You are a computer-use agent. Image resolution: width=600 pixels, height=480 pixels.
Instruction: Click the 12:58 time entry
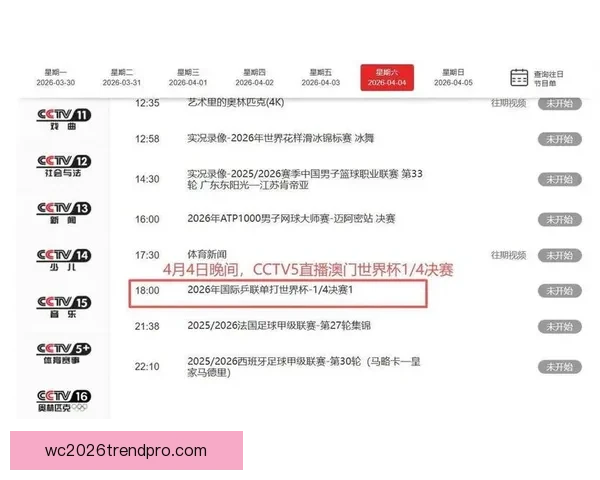click(147, 139)
